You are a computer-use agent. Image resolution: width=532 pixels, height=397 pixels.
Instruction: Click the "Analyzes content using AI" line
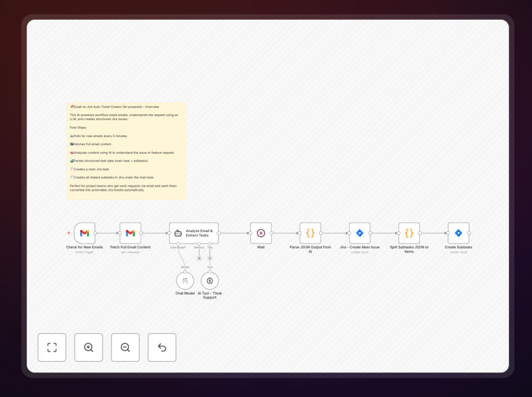pos(122,153)
